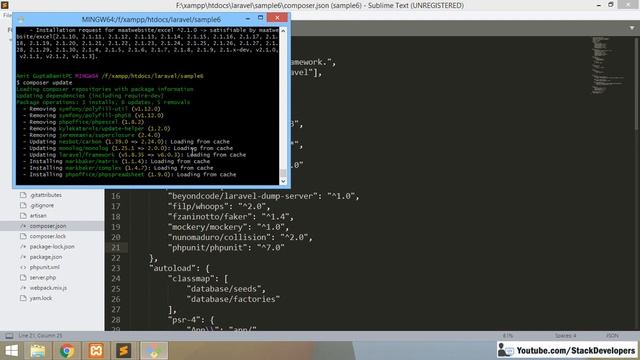640x360 pixels.
Task: Click line number 28 in the gutter
Action: pyautogui.click(x=116, y=320)
